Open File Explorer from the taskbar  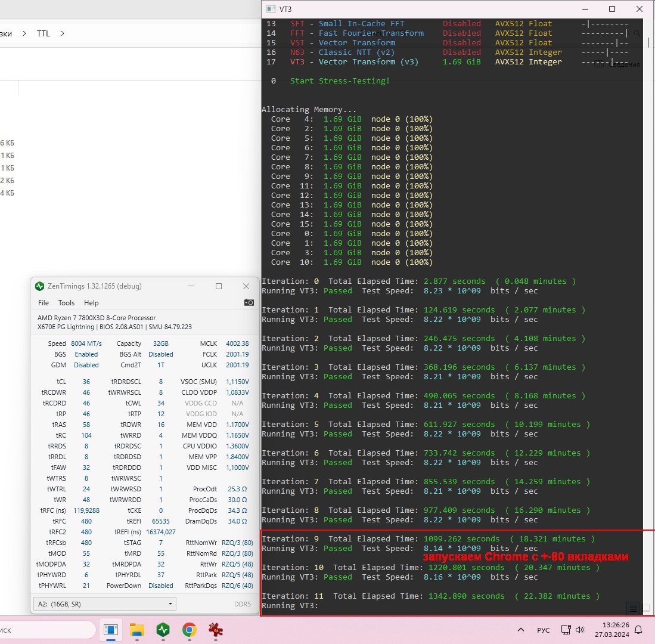point(137,630)
